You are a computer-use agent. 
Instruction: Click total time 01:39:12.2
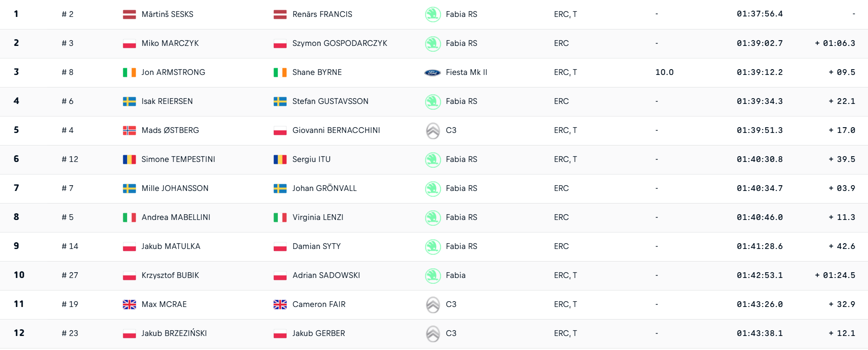click(760, 73)
